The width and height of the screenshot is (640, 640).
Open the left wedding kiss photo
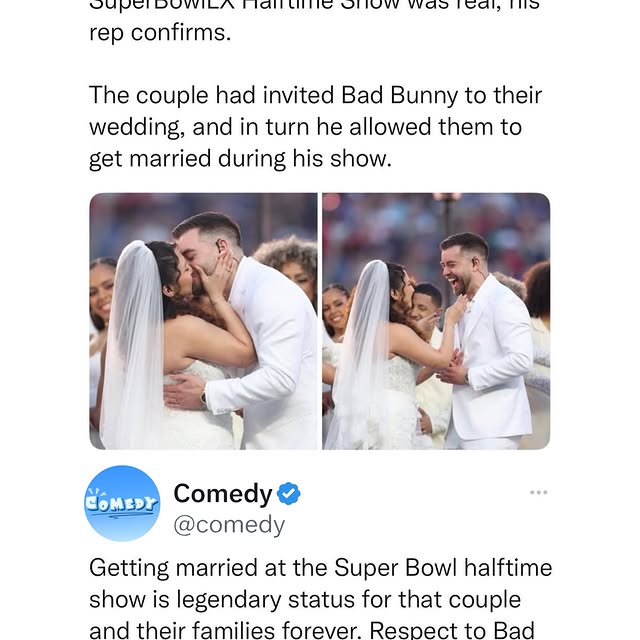(x=203, y=321)
